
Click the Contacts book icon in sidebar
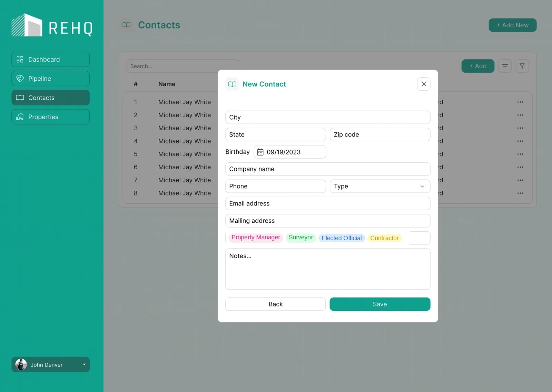pos(20,98)
